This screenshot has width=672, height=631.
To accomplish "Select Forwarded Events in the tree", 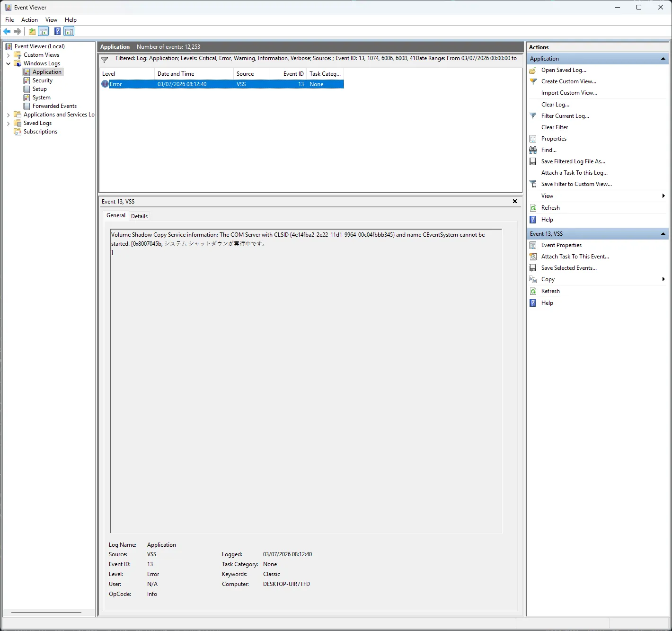I will pyautogui.click(x=54, y=106).
